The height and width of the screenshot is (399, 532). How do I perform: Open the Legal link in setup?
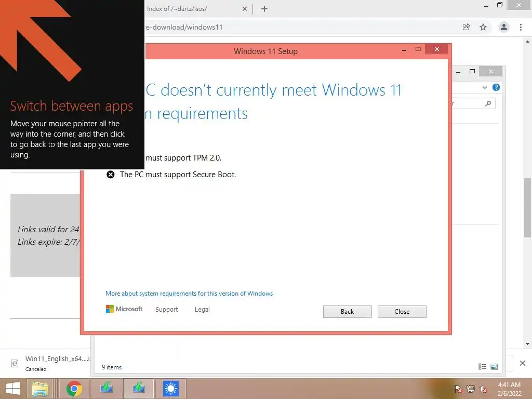[202, 310]
